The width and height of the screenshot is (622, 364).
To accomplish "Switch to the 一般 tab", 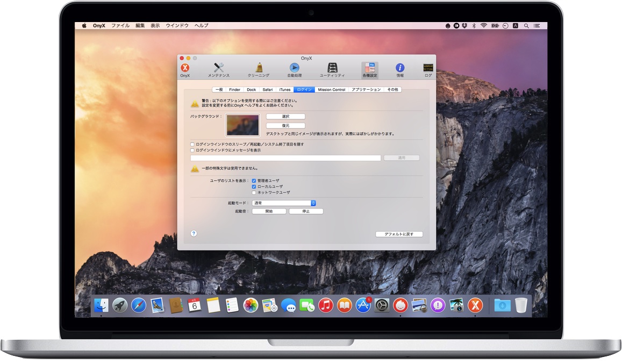I will 219,90.
